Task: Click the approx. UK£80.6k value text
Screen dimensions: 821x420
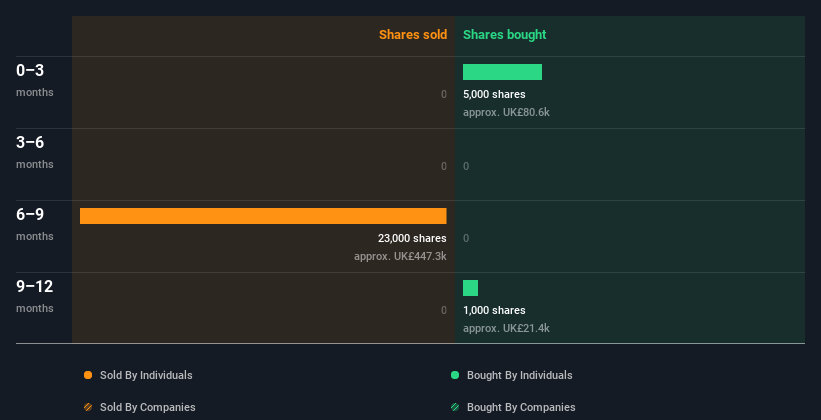Action: (506, 112)
